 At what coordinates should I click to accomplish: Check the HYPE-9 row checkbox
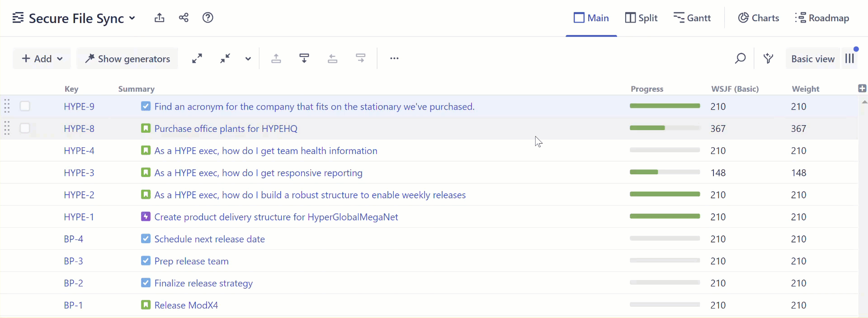25,106
